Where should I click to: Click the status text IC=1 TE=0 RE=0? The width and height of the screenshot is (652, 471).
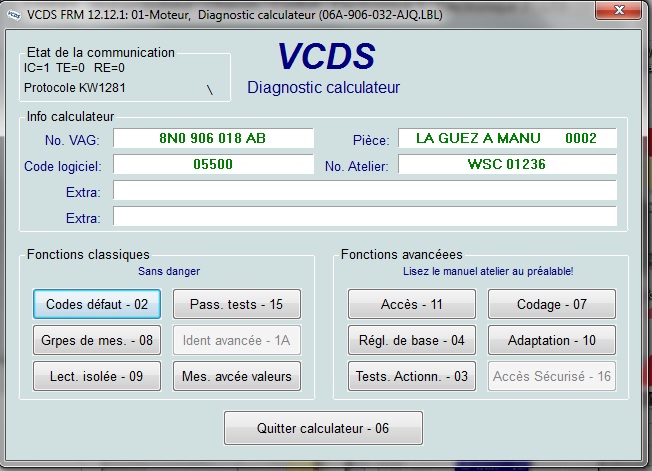(x=74, y=68)
